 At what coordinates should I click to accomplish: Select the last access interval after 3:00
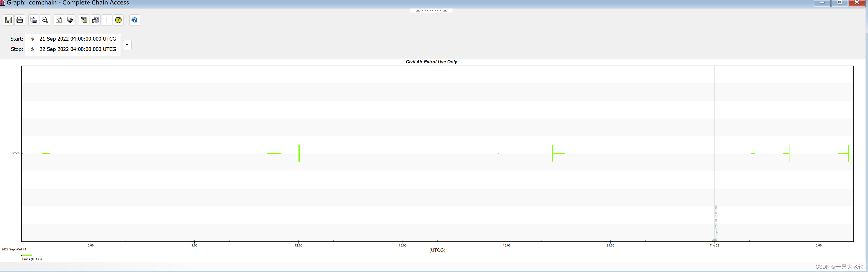(x=843, y=153)
